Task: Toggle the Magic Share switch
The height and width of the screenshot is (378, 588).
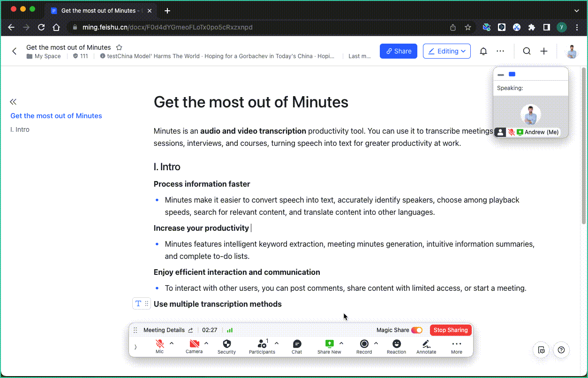Action: coord(417,330)
